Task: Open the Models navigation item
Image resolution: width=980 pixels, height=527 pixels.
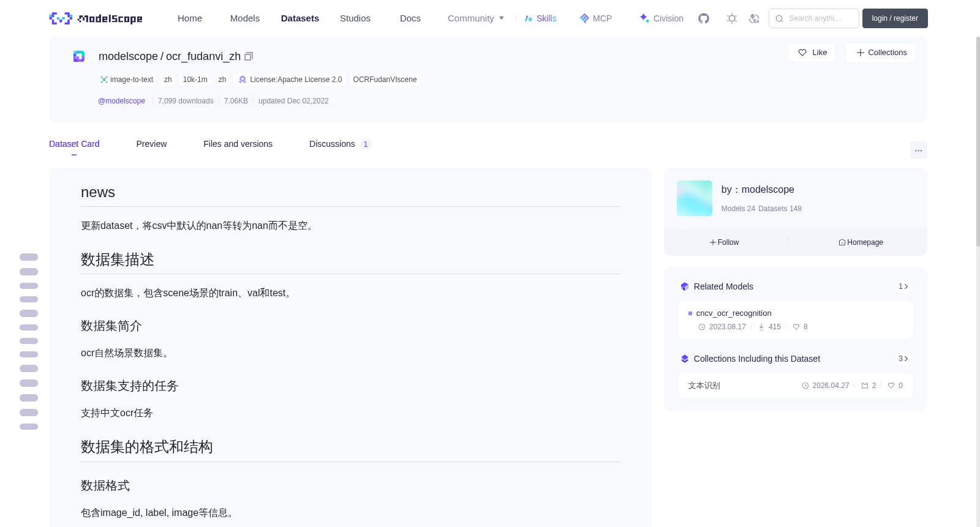Action: [245, 18]
